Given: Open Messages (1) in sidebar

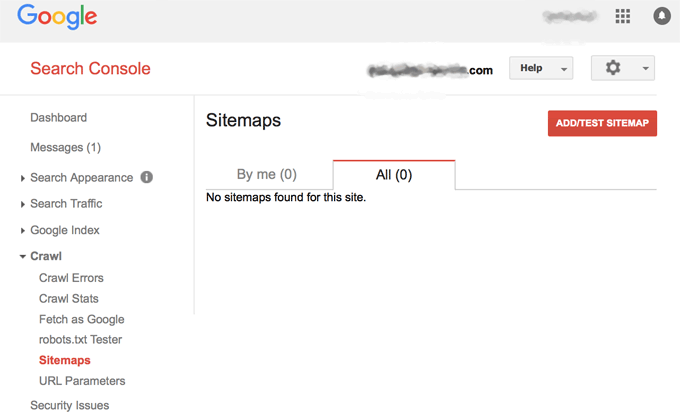Looking at the screenshot, I should (65, 148).
